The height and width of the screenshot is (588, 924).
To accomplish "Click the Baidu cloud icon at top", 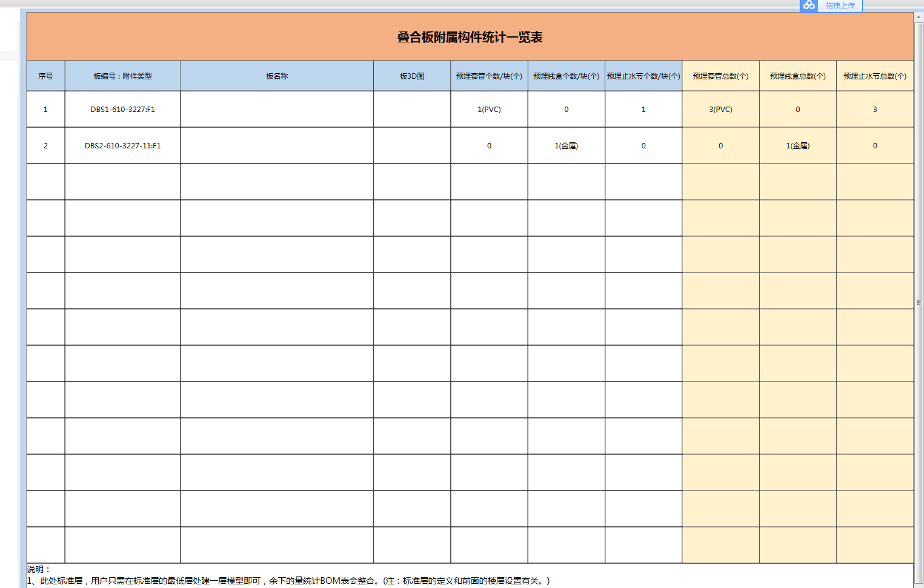I will coord(809,5).
